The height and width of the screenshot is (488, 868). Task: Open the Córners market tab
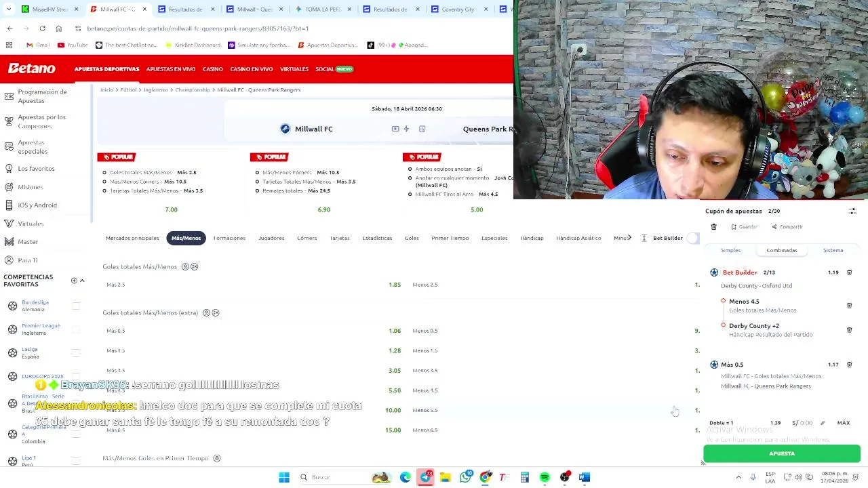tap(307, 238)
